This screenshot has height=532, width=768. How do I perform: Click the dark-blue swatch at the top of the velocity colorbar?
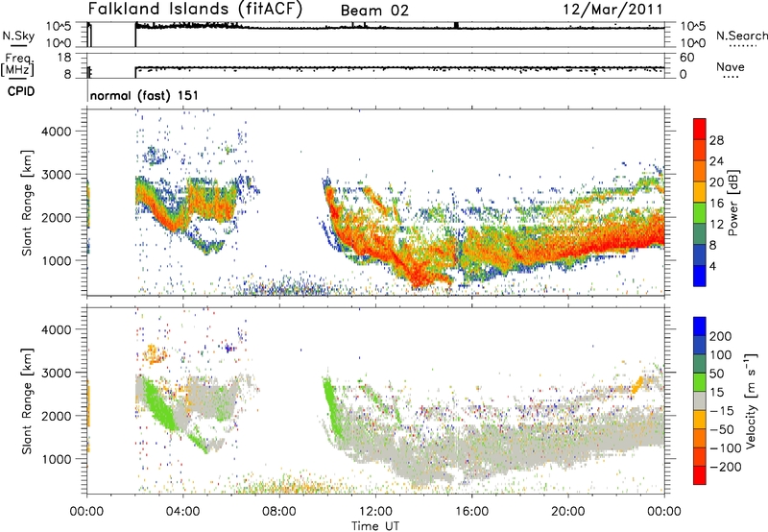700,326
